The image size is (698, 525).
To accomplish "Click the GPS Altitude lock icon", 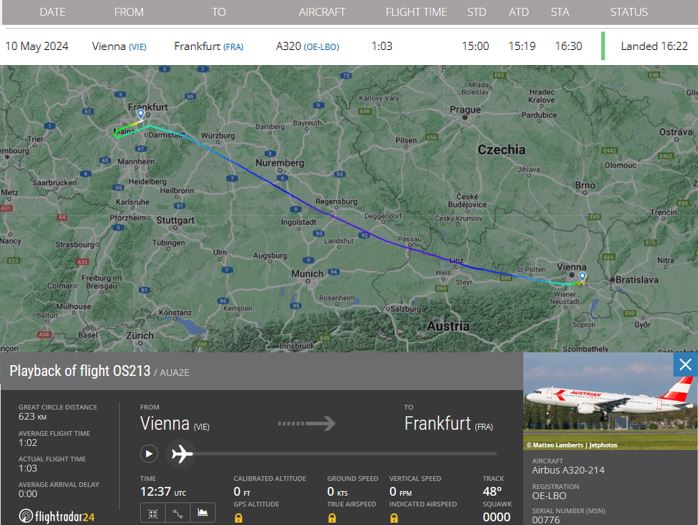I will pyautogui.click(x=239, y=518).
